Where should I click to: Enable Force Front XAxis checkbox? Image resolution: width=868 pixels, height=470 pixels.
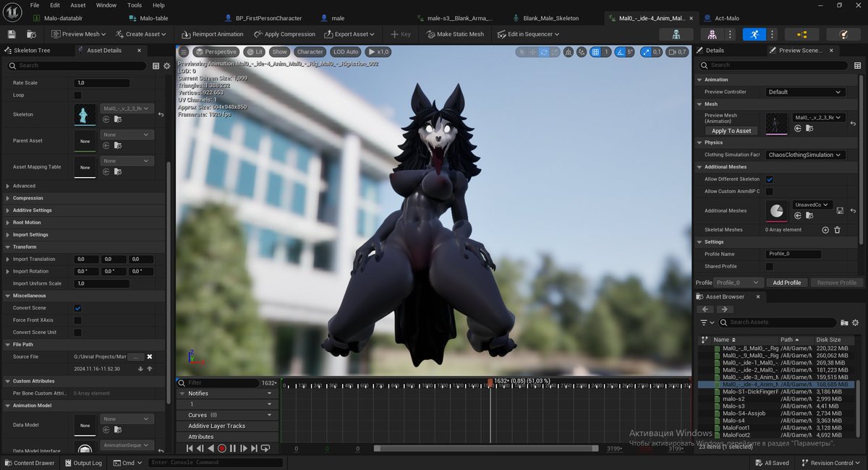click(x=78, y=320)
